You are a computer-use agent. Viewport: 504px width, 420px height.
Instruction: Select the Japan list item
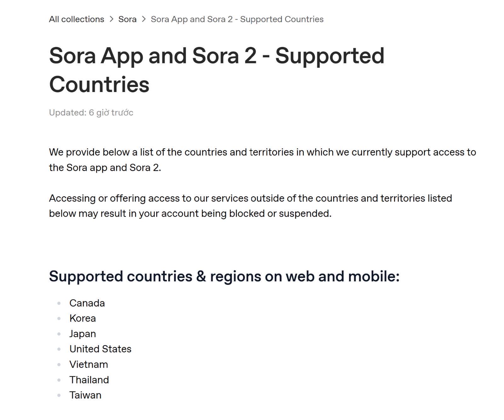pos(83,334)
